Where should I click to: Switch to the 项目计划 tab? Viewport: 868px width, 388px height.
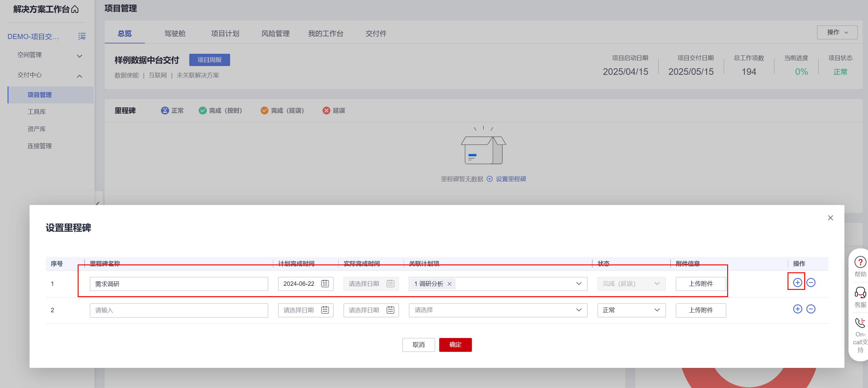pyautogui.click(x=225, y=33)
